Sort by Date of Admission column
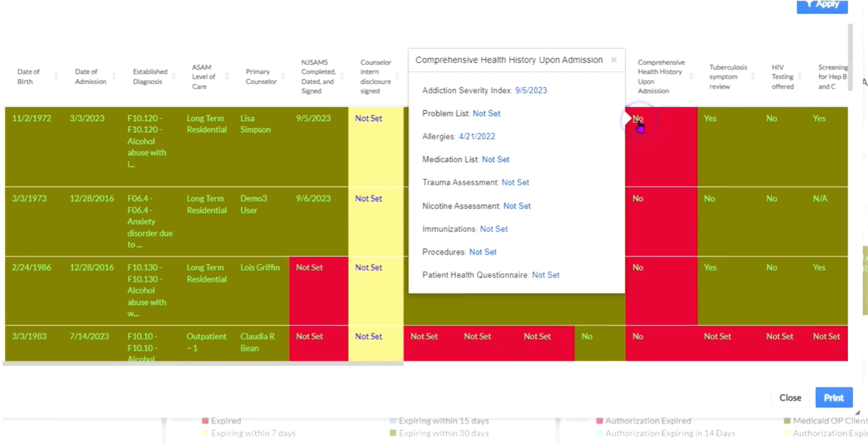This screenshot has width=868, height=445. (x=114, y=77)
